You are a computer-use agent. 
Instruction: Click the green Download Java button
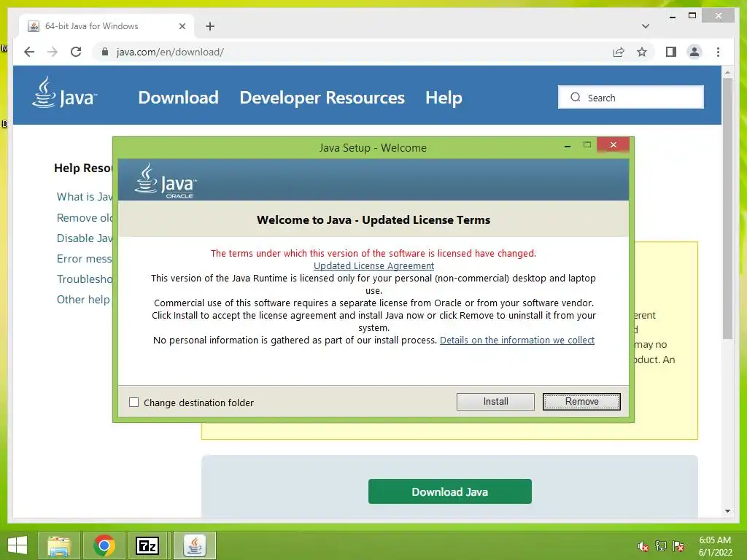click(449, 491)
